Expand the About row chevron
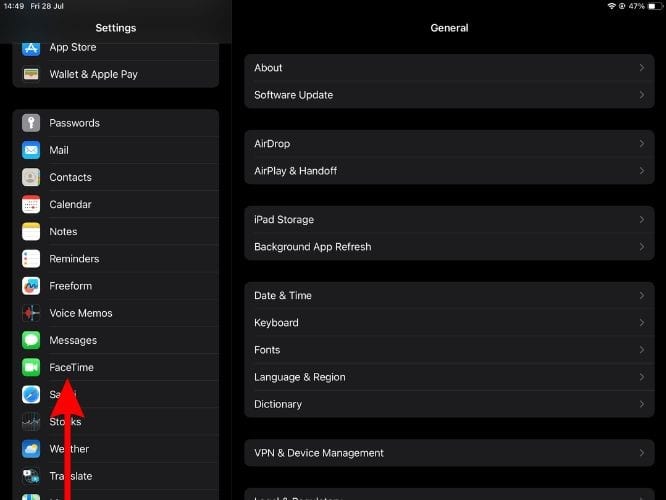The height and width of the screenshot is (500, 666). pyautogui.click(x=641, y=68)
